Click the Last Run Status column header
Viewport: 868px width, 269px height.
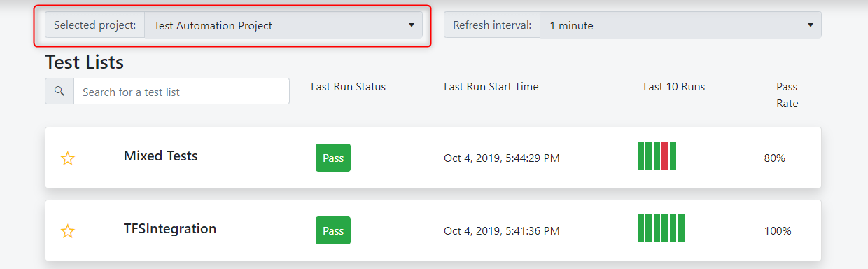349,87
